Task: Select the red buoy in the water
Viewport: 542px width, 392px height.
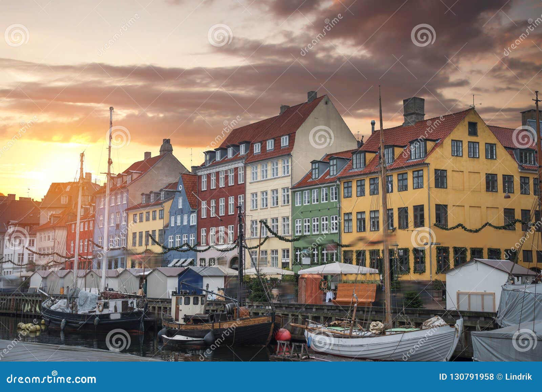Action: [x=284, y=335]
